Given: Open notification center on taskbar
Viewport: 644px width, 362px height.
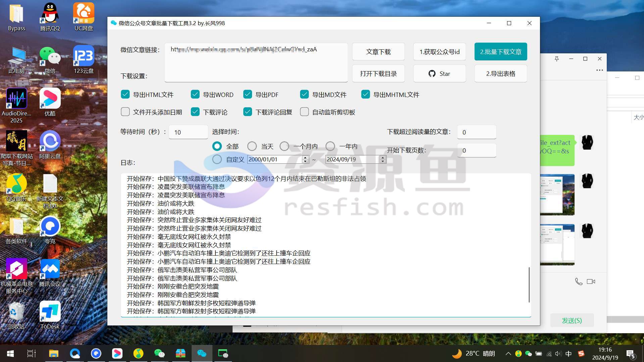Looking at the screenshot, I should [631, 354].
